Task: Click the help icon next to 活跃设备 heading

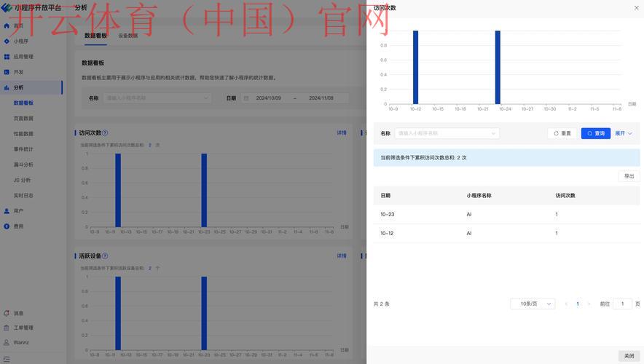Action: [105, 256]
